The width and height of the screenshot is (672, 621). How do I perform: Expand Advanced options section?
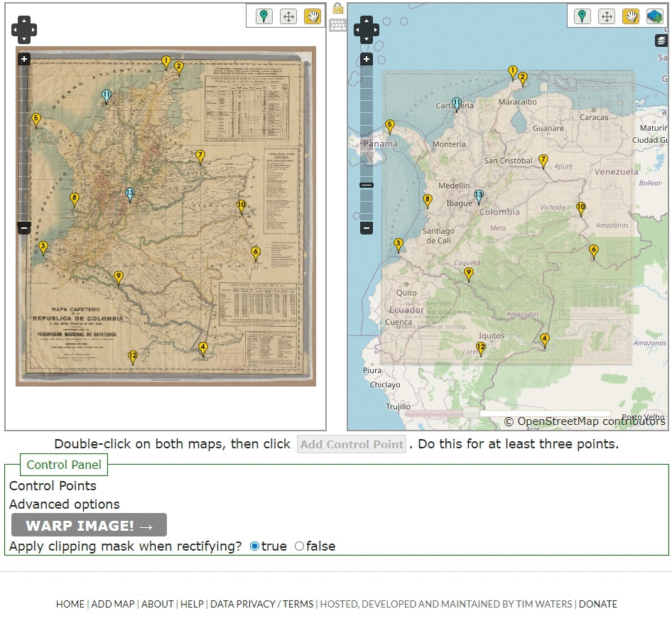(65, 504)
